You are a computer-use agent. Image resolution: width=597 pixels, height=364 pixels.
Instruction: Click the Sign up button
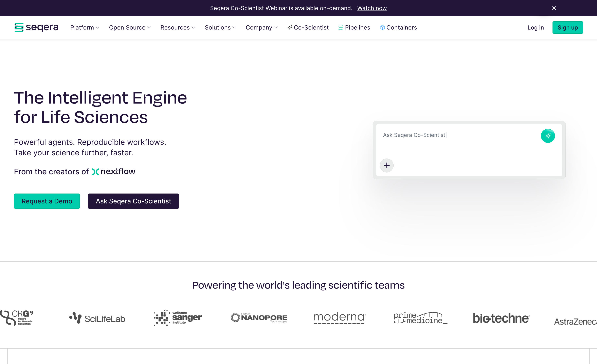pos(567,27)
